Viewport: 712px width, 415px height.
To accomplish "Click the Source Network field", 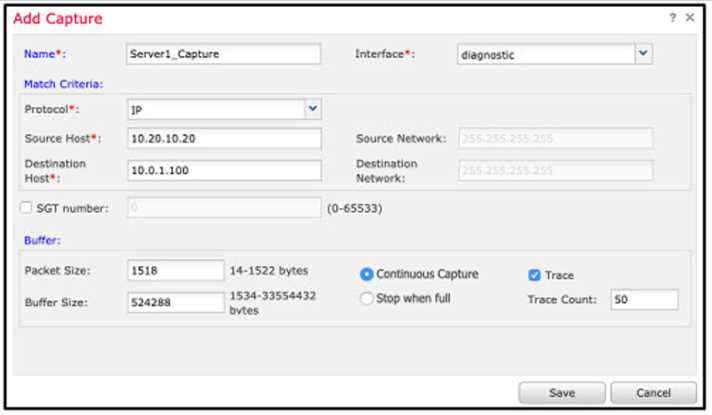I will point(555,138).
